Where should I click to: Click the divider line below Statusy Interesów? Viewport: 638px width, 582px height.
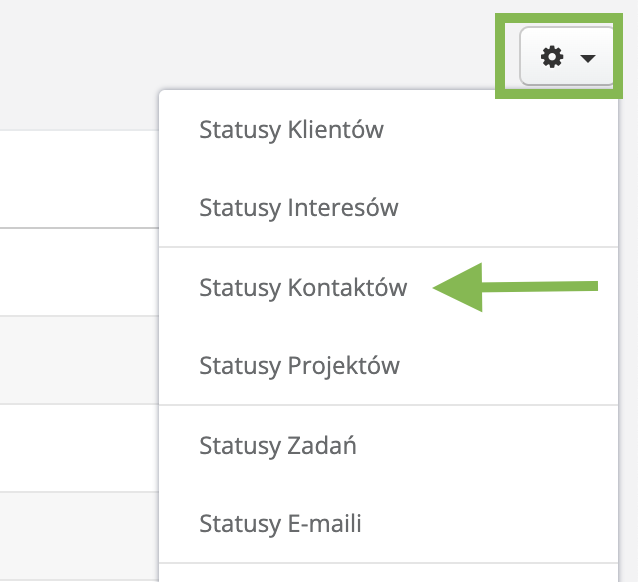[398, 247]
